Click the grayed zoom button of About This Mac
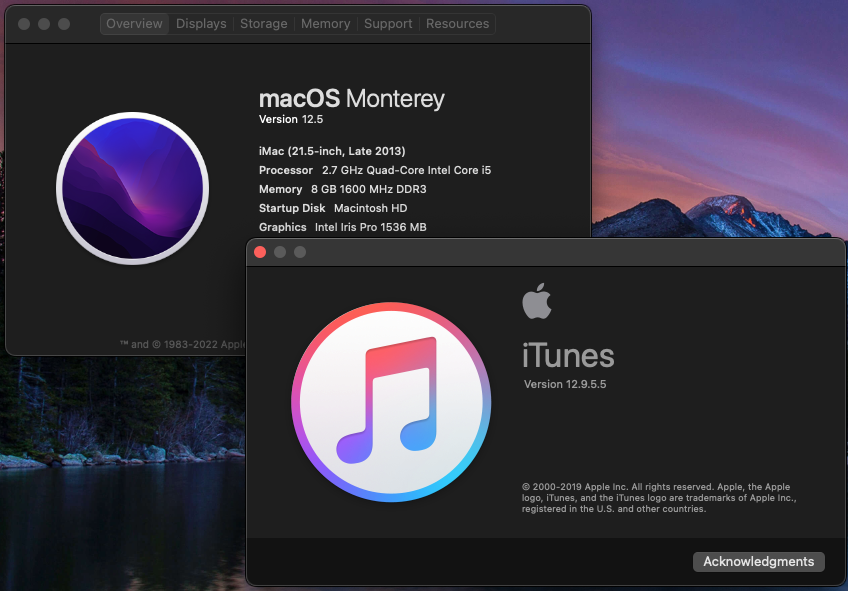Viewport: 848px width, 591px height. point(64,24)
